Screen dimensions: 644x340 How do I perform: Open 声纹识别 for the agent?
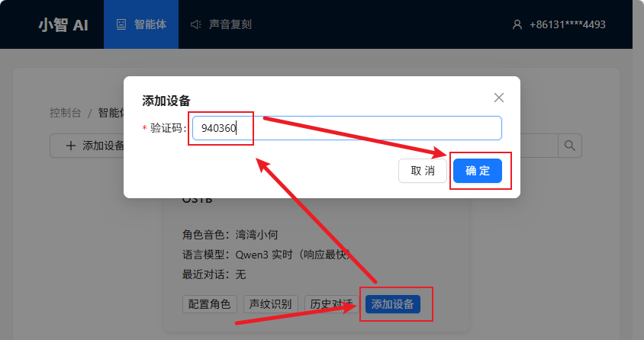click(x=271, y=304)
